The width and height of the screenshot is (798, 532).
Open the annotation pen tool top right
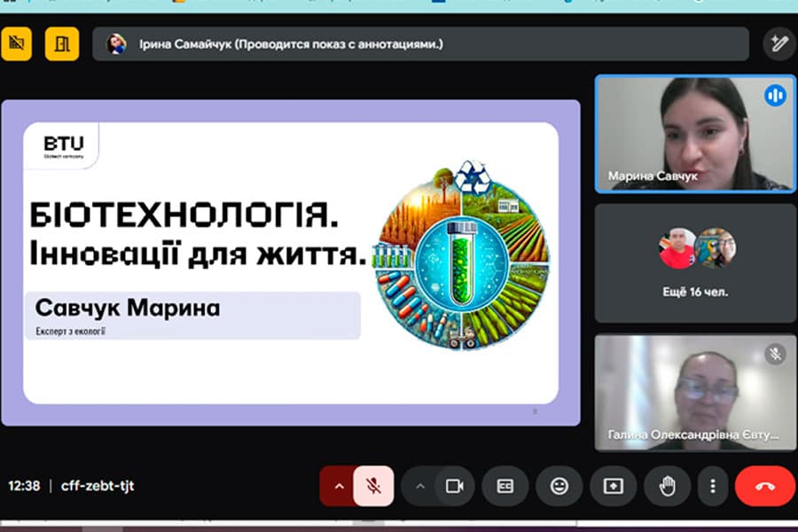778,43
